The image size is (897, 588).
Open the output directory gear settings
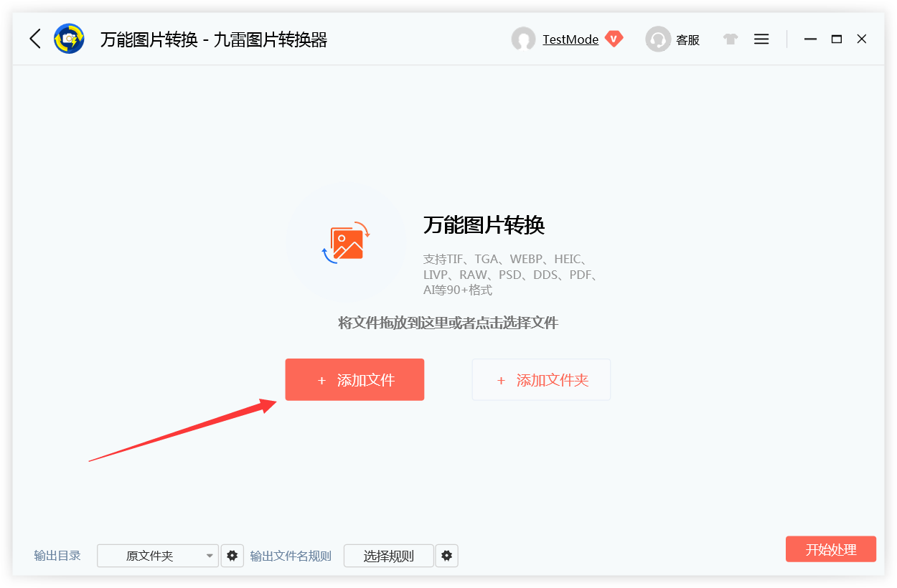pyautogui.click(x=232, y=556)
